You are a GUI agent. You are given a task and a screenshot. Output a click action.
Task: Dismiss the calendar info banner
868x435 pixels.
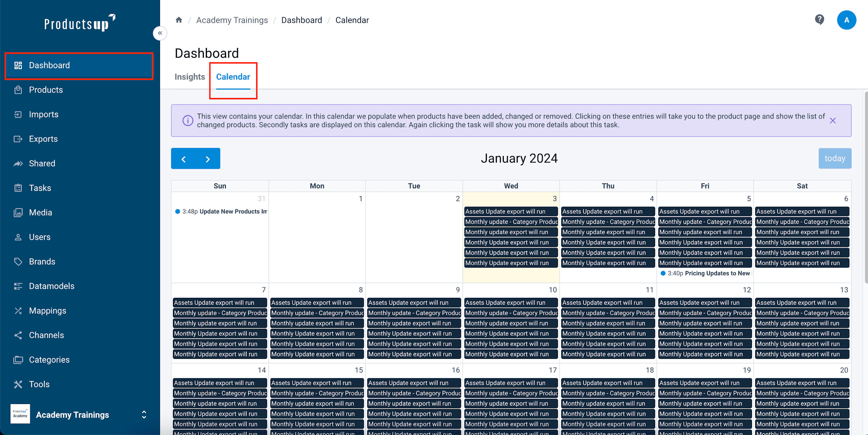(833, 121)
